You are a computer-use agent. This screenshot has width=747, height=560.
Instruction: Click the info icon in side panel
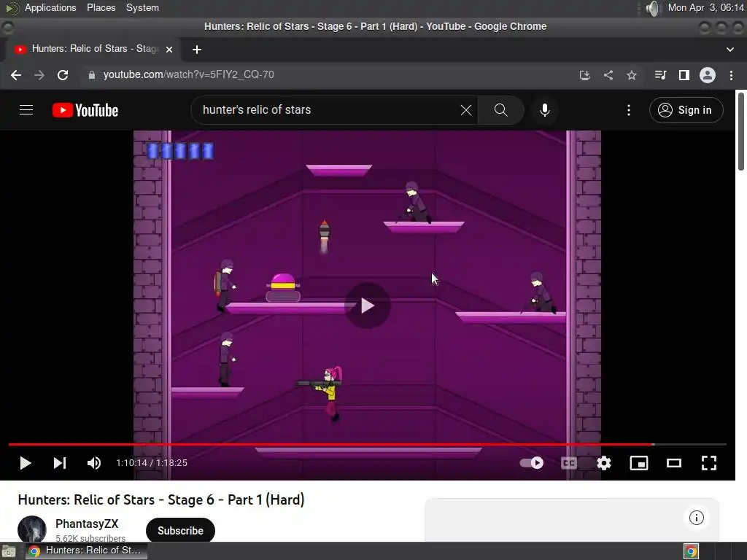coord(696,518)
